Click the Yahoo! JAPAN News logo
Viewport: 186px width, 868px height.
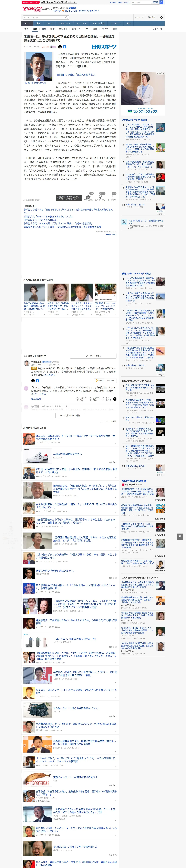click(37, 9)
